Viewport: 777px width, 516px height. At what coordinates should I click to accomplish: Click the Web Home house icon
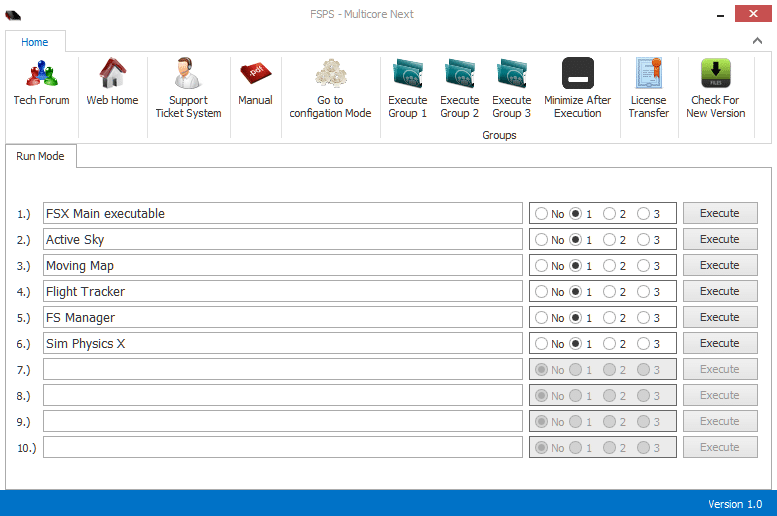tap(112, 75)
